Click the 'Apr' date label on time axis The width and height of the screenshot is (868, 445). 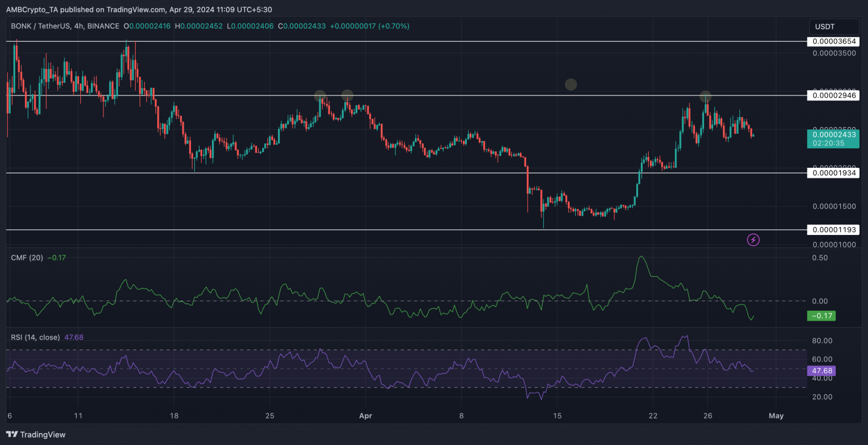(366, 416)
